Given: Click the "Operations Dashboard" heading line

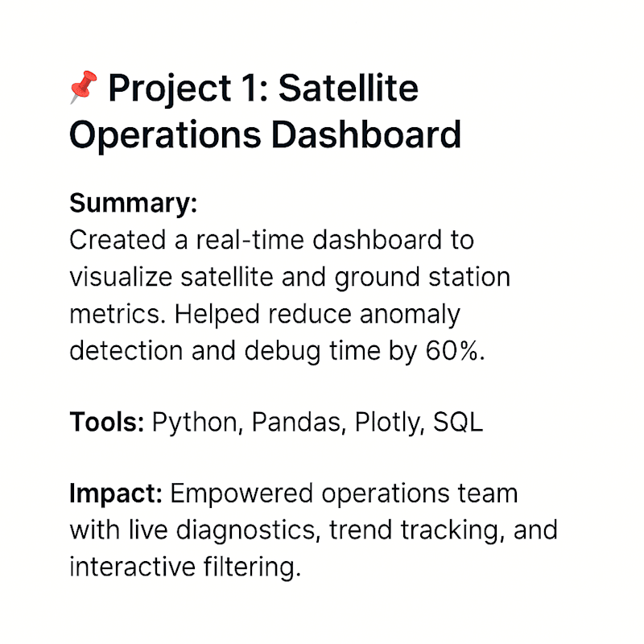Looking at the screenshot, I should [x=266, y=135].
